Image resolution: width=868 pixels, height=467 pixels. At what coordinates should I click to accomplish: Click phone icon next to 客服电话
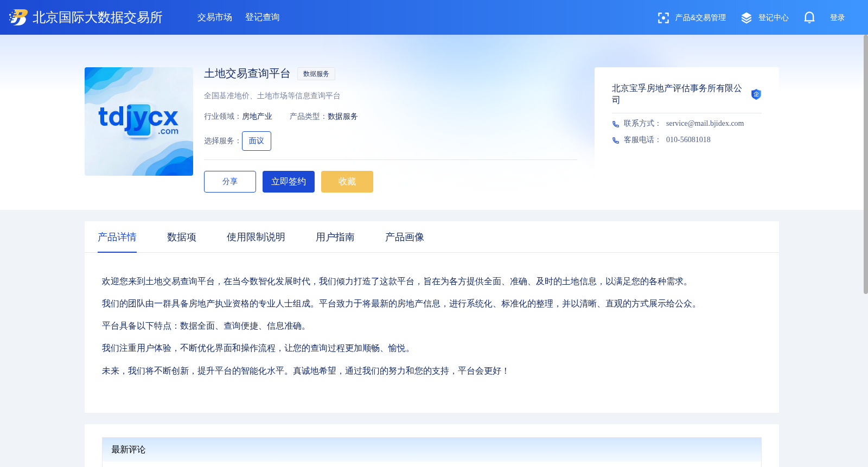(x=616, y=140)
